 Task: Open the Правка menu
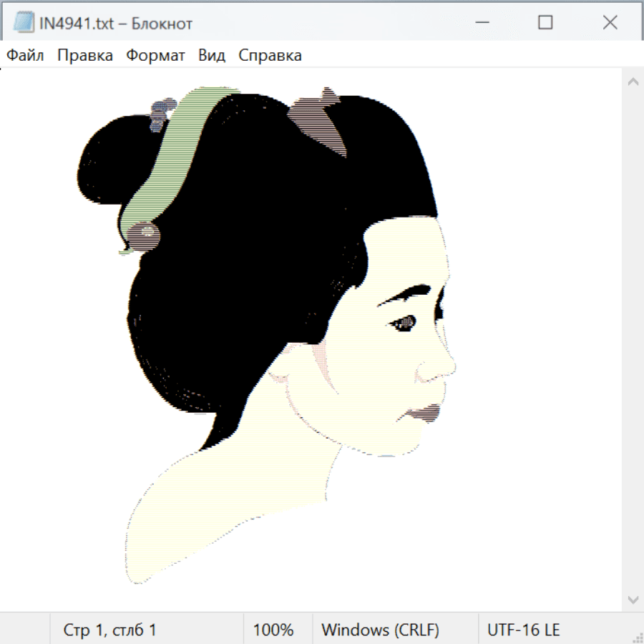pos(85,56)
